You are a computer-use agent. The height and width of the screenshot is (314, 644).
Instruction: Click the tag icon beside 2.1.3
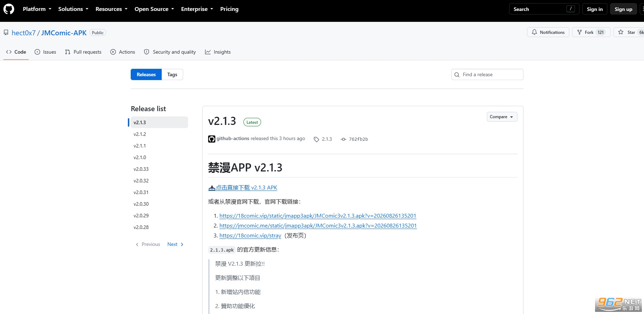(316, 139)
